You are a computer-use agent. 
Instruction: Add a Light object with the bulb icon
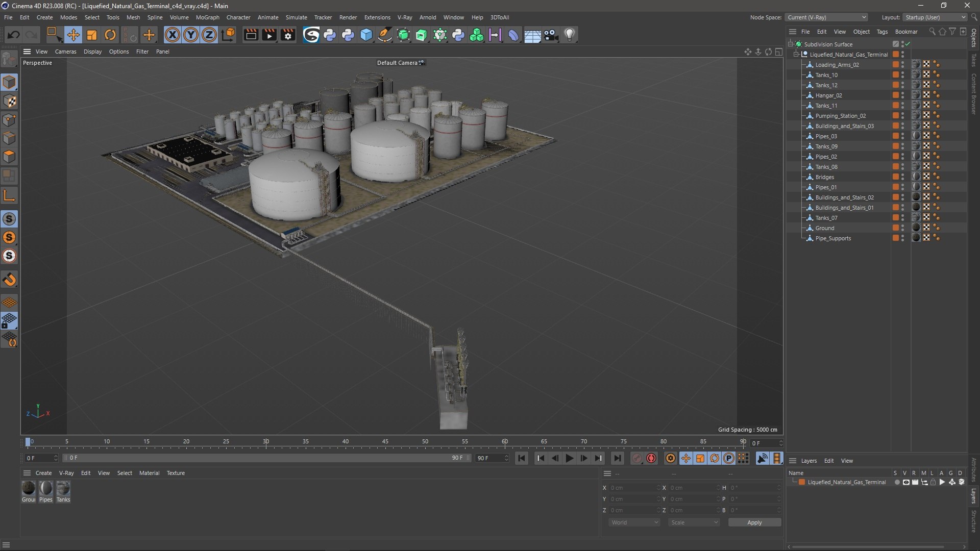570,35
